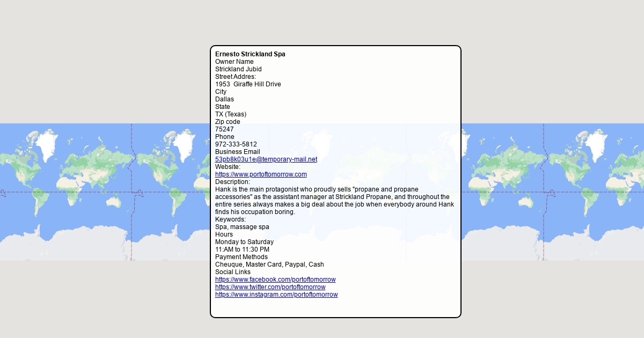Click the state value TX (Texas)
644x338 pixels.
(231, 114)
